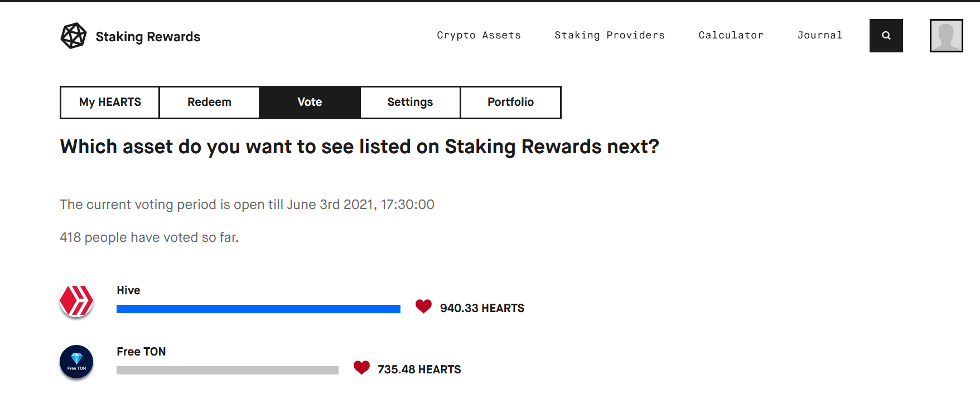Viewport: 980px width, 399px height.
Task: Select the Vote tab
Action: point(310,103)
